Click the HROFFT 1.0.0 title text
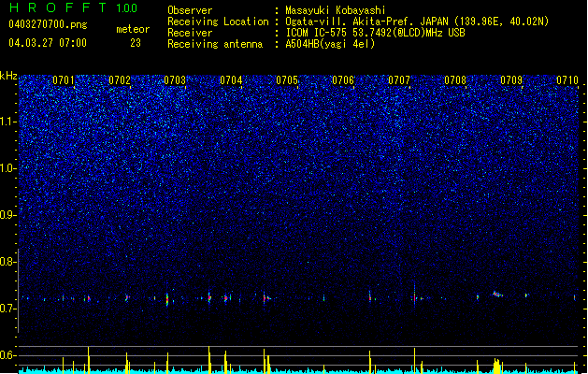This screenshot has width=588, height=374. pyautogui.click(x=73, y=7)
